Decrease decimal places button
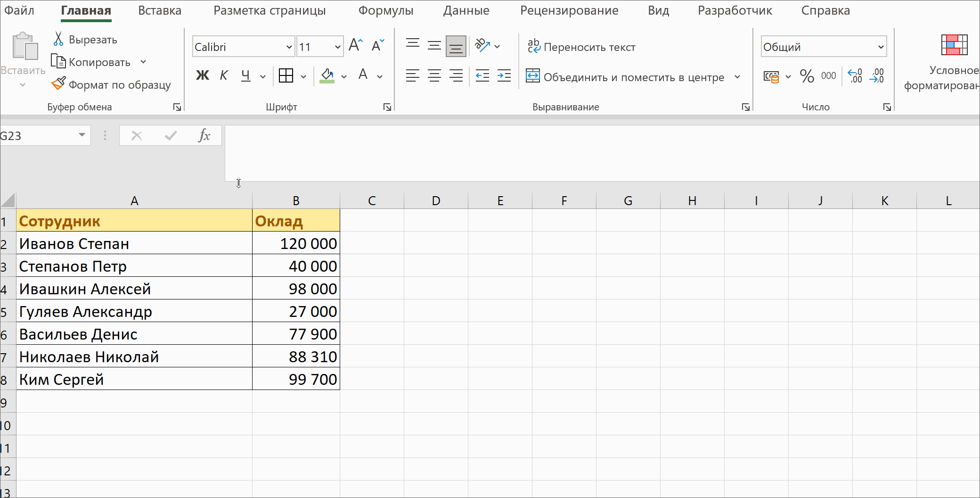The image size is (980, 498). point(877,75)
